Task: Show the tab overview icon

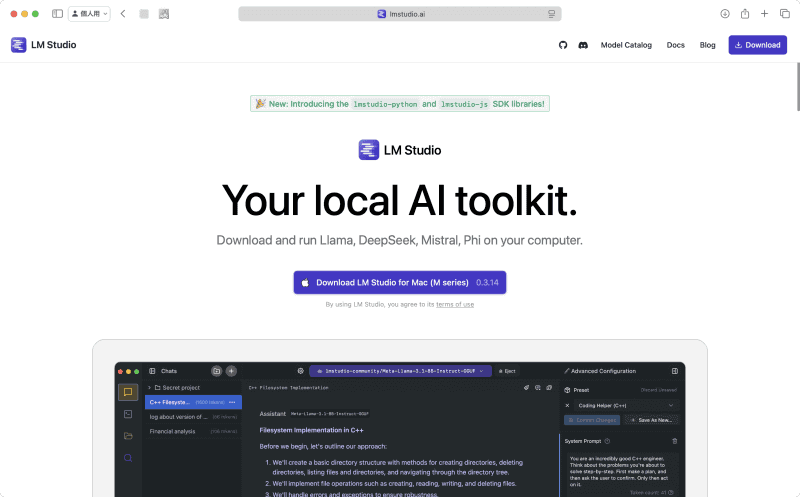Action: [785, 14]
